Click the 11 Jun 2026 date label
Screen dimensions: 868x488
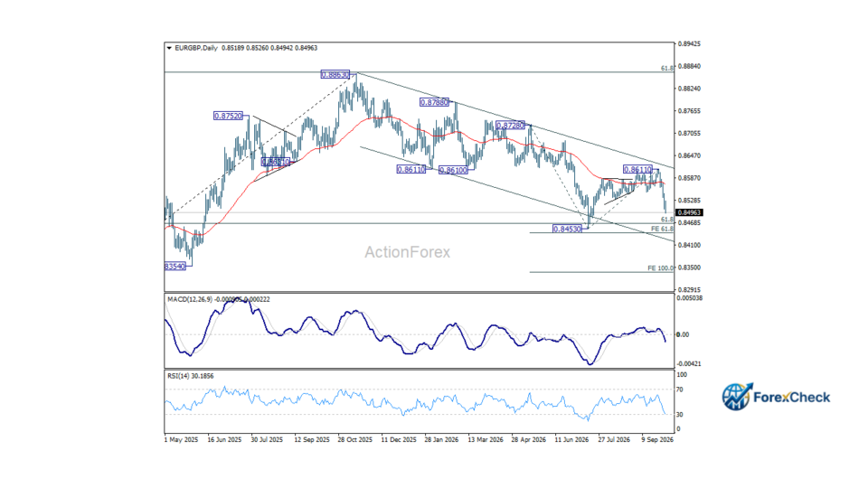tap(571, 440)
